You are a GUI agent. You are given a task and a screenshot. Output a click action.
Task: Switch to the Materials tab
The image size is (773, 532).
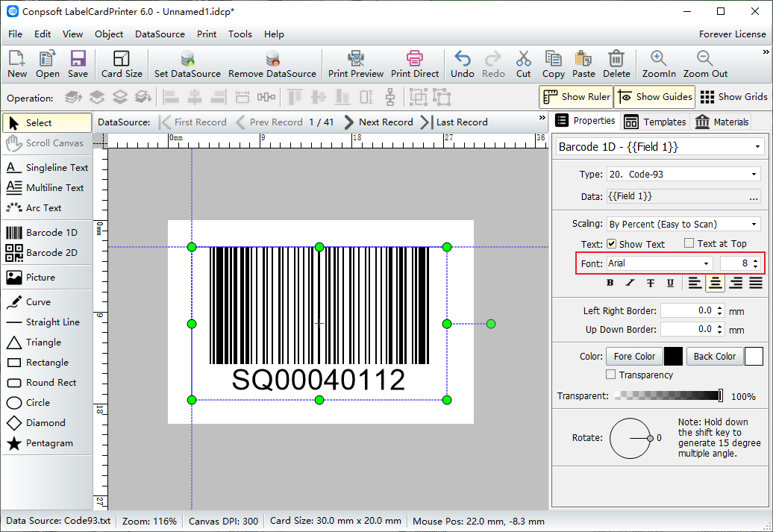tap(722, 122)
